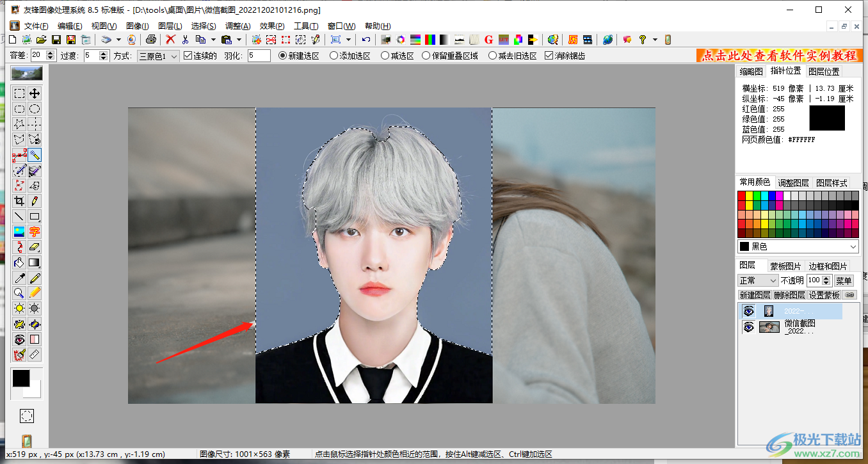
Task: Select the red 字 text tool
Action: pyautogui.click(x=35, y=232)
